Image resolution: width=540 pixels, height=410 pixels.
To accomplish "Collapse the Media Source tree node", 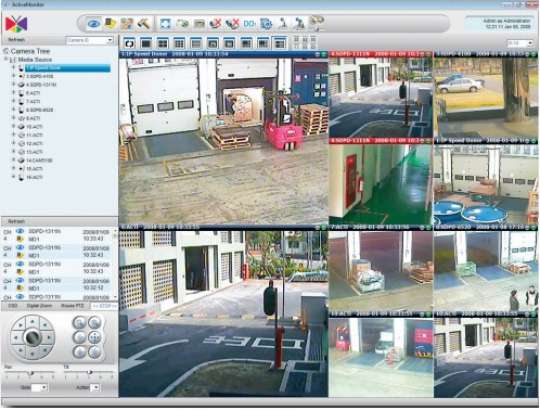I will (6, 59).
